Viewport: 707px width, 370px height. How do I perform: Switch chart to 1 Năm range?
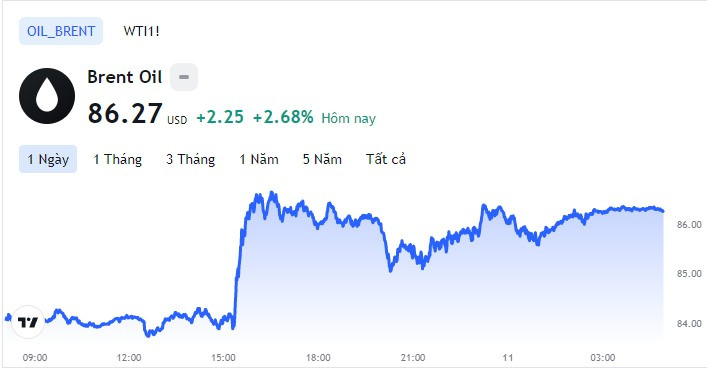tap(259, 159)
